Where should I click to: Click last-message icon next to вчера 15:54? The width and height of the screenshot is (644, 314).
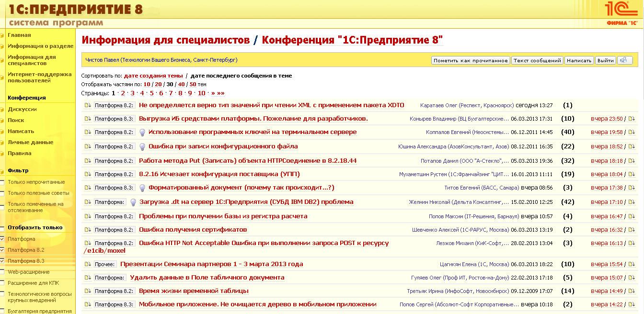pyautogui.click(x=631, y=264)
